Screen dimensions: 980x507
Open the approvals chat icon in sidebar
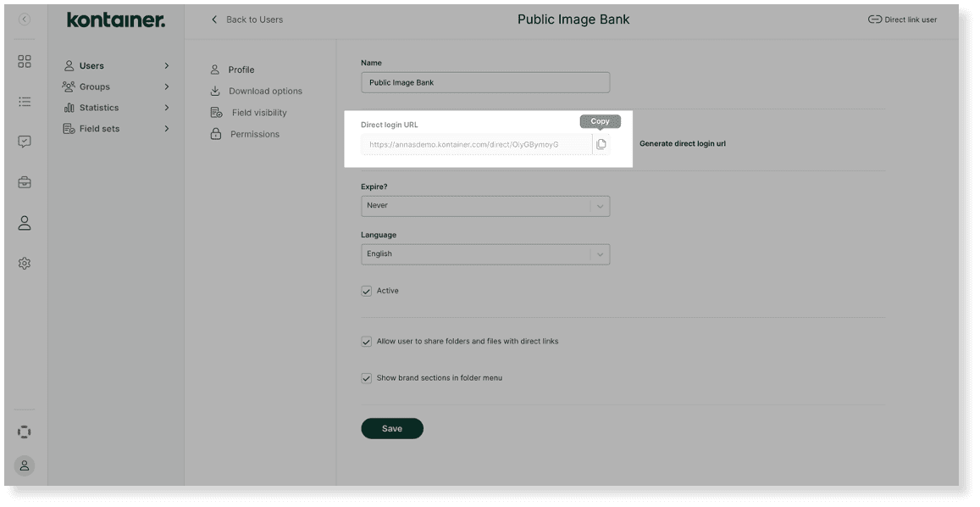coord(24,141)
